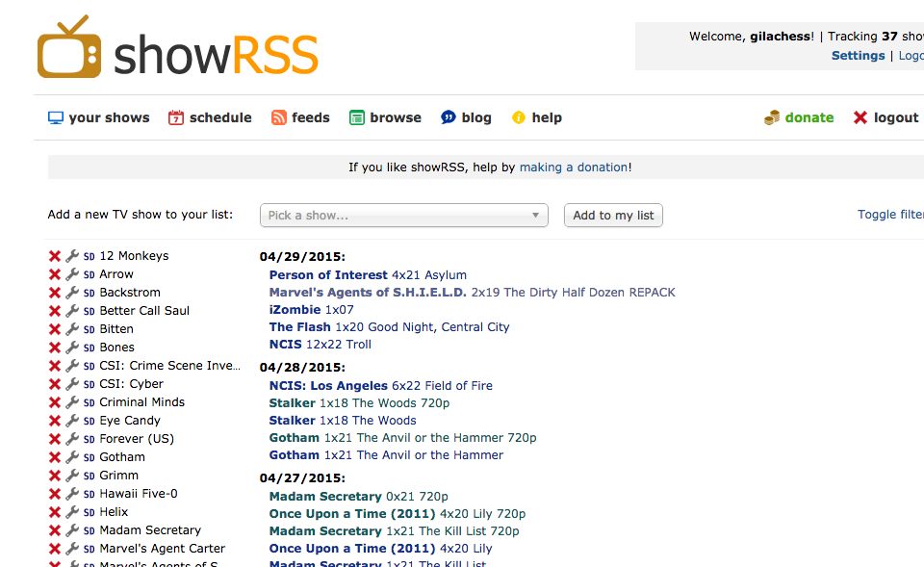Toggle SD badge for Better Call Saul

(x=89, y=311)
